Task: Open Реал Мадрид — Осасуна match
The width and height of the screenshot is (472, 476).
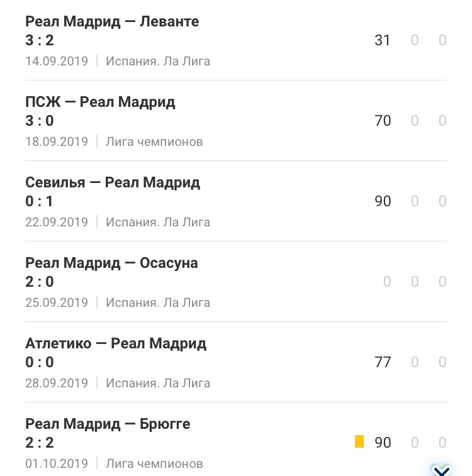Action: click(236, 282)
